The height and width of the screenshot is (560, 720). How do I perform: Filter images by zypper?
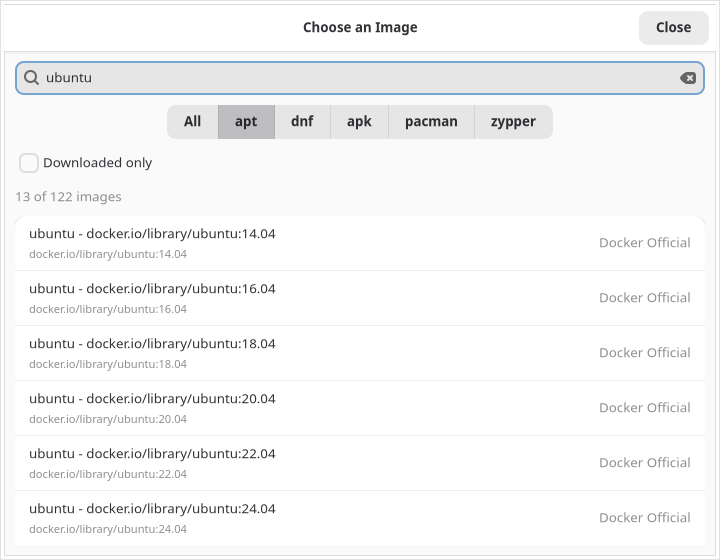(x=513, y=122)
